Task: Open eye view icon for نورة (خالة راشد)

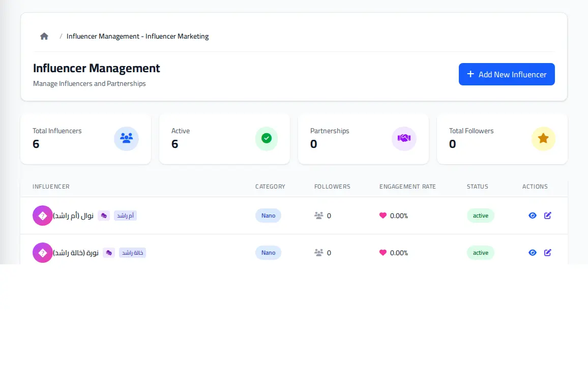Action: coord(533,253)
